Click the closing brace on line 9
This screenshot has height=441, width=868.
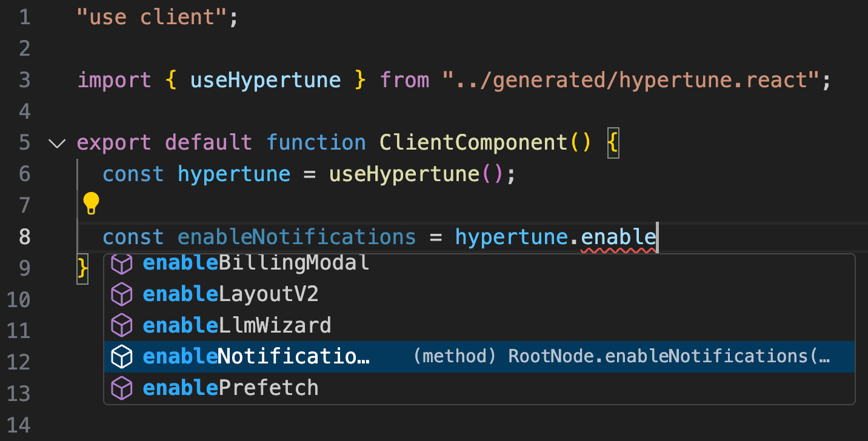(x=83, y=268)
